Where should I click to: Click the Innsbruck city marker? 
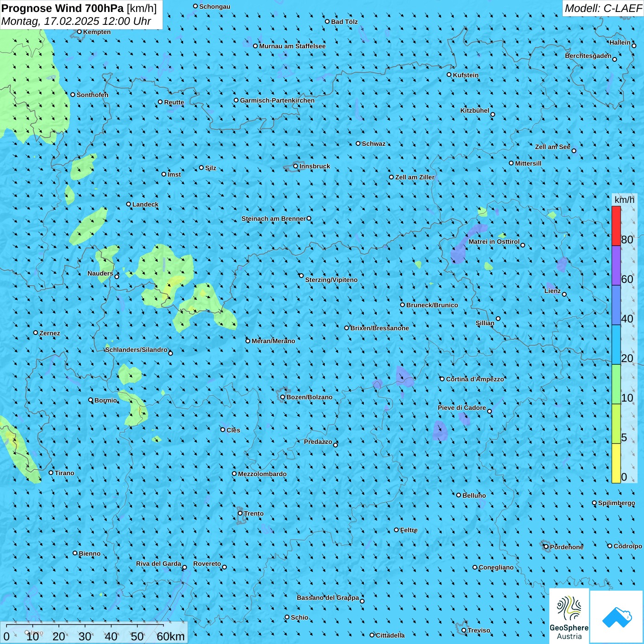(296, 166)
